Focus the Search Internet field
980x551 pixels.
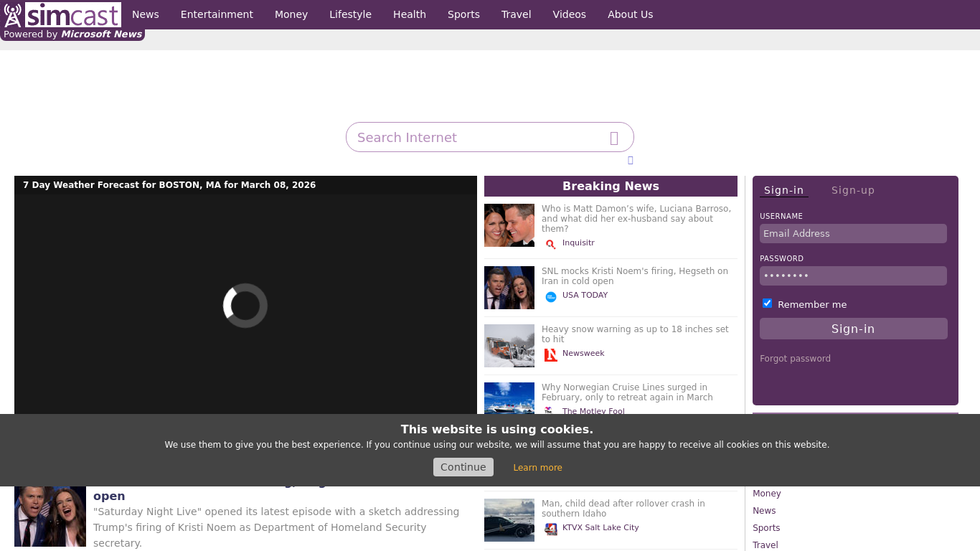pyautogui.click(x=477, y=138)
